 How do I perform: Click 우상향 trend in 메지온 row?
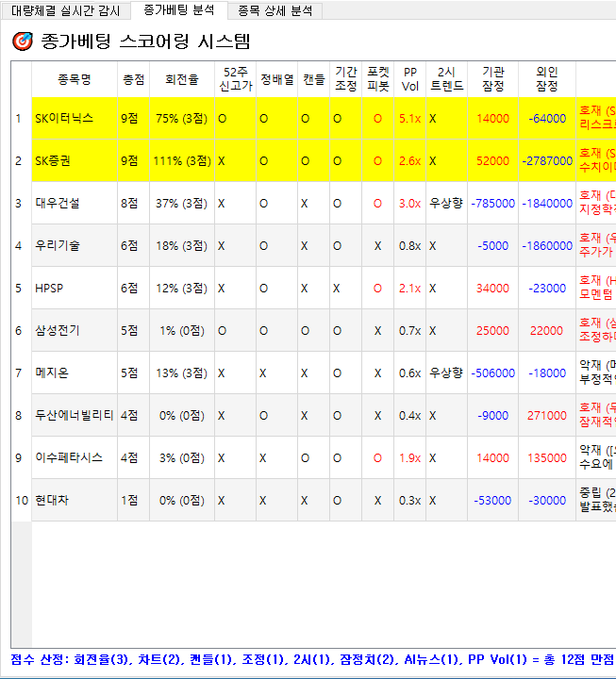pos(446,373)
